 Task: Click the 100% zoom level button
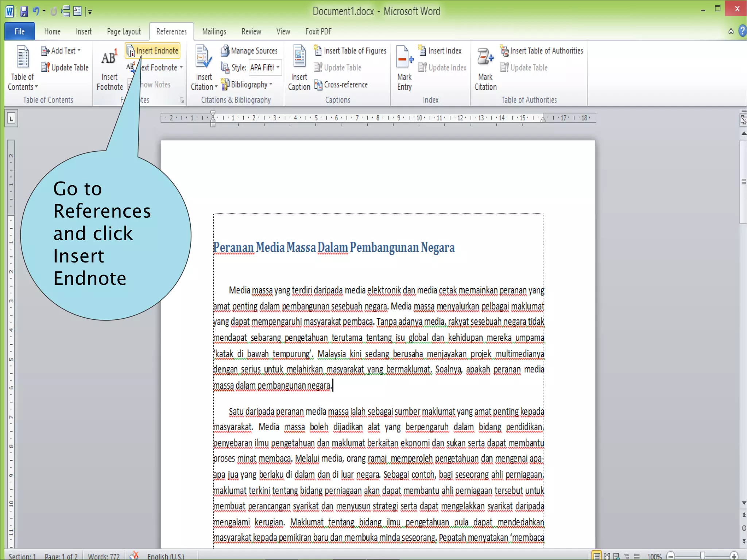(x=654, y=556)
